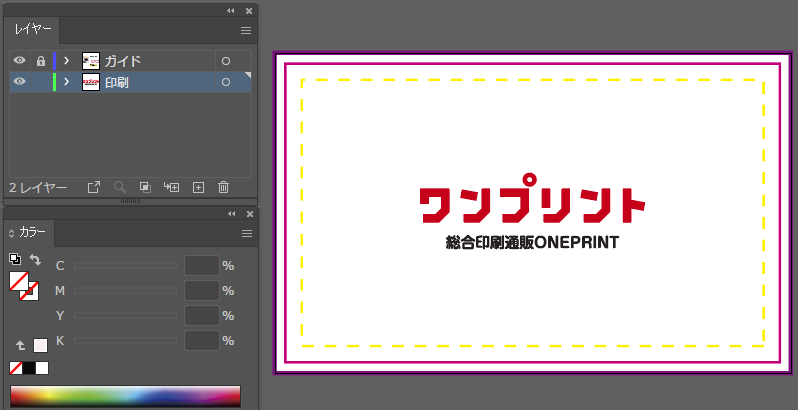
Task: Expand the ガイド layer contents
Action: [66, 61]
